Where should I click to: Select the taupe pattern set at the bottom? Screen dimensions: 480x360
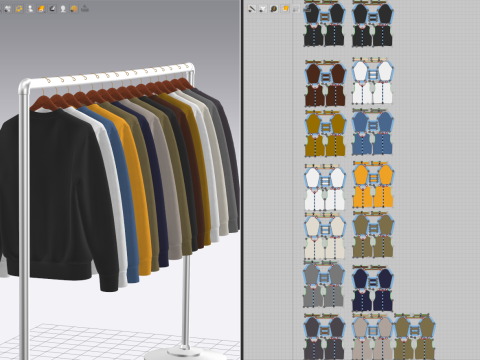[373, 337]
